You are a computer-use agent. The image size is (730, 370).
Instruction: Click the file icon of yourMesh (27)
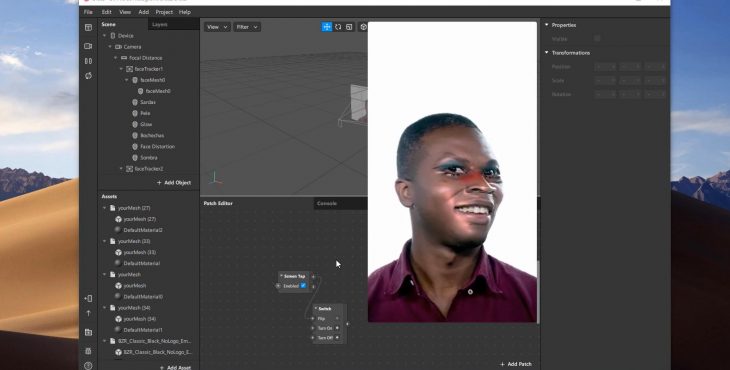click(113, 208)
